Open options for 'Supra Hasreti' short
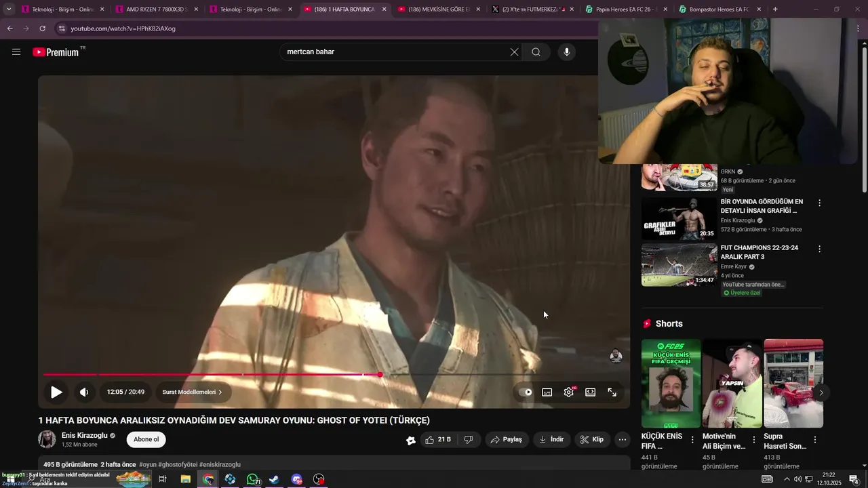The image size is (868, 488). 815,440
